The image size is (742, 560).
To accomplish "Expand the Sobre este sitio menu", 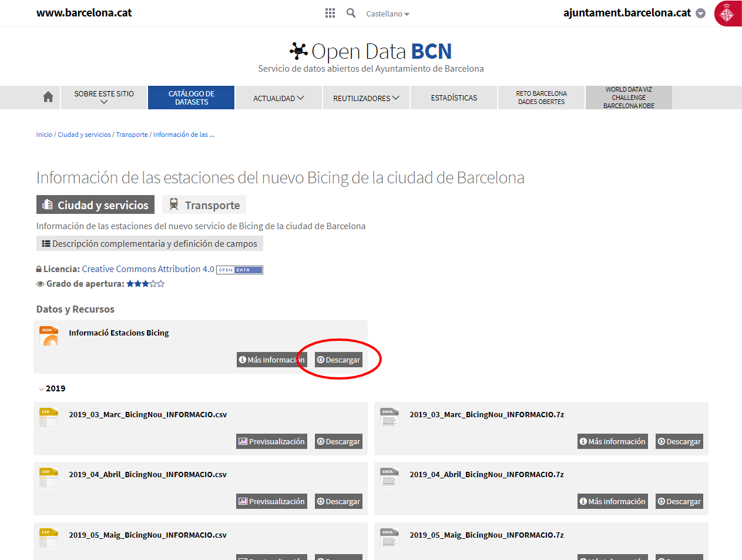I will (104, 98).
